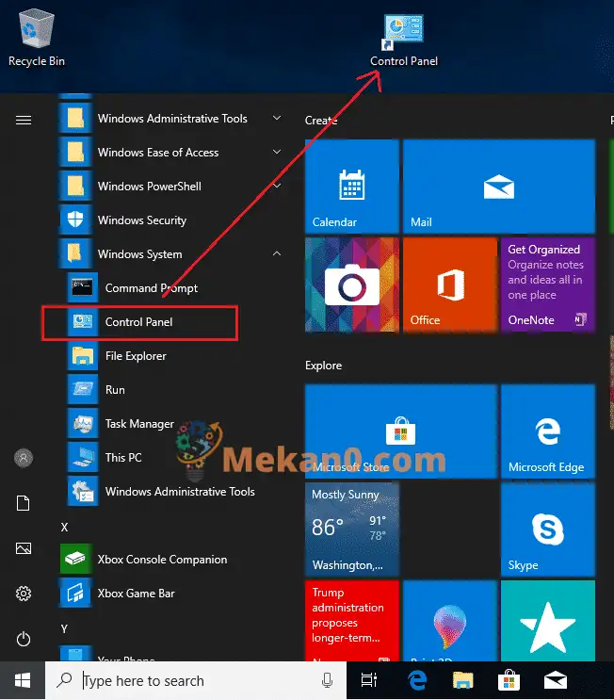
Task: Open the Trump administration news tile
Action: click(x=352, y=621)
